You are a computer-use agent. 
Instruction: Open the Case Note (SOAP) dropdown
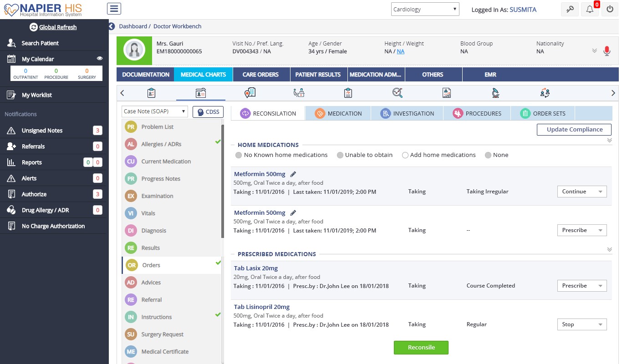(154, 111)
